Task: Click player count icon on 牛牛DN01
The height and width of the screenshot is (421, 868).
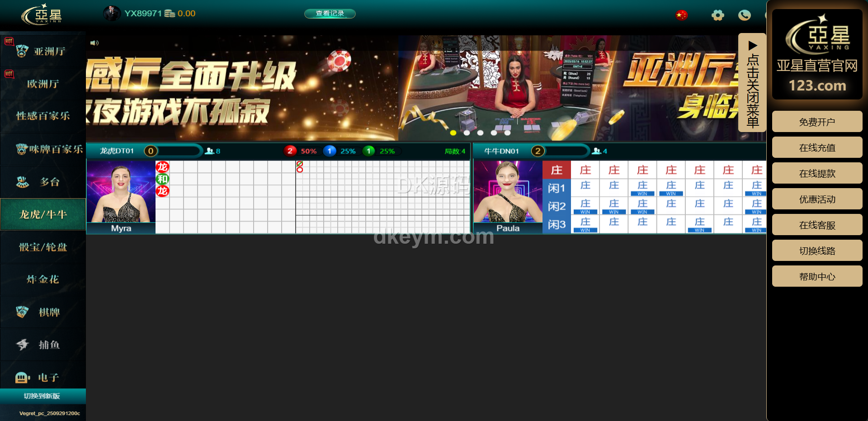Action: pyautogui.click(x=597, y=151)
